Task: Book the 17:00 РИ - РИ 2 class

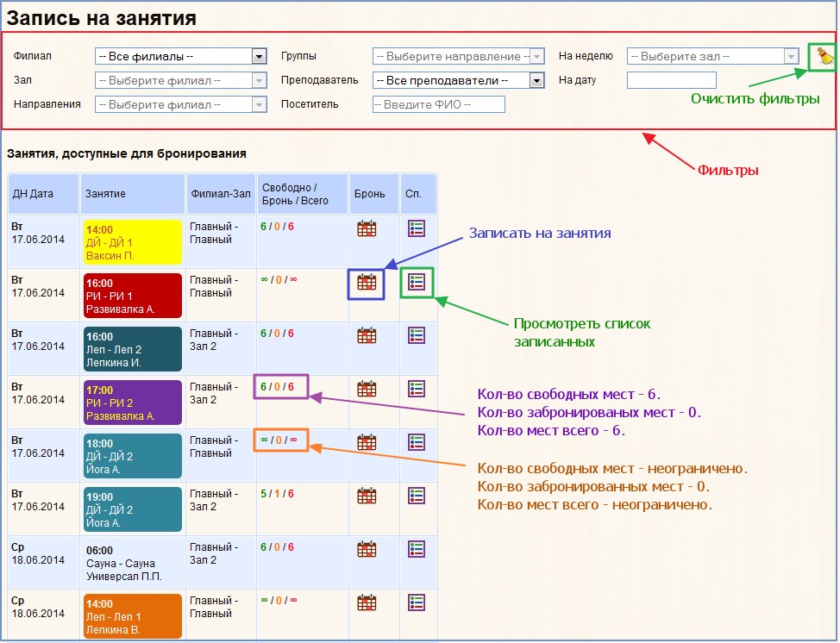Action: point(367,389)
